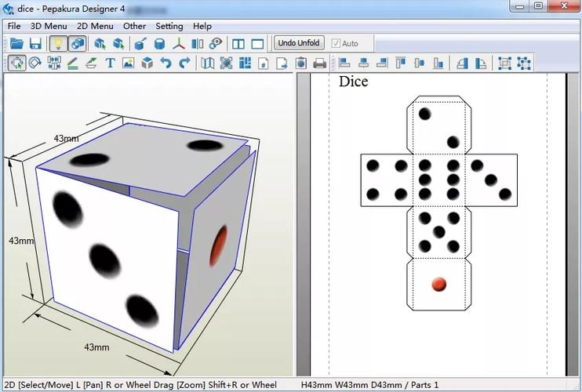Align selected parts to vertical middle
582x392 pixels.
[x=420, y=63]
